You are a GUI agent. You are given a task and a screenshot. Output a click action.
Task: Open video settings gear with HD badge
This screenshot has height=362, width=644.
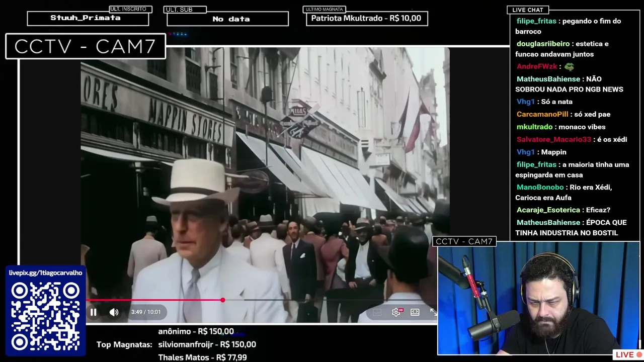pyautogui.click(x=396, y=312)
